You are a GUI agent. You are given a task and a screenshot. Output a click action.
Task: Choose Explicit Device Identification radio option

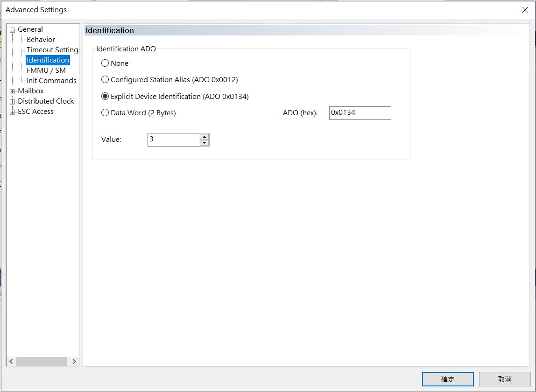pos(105,97)
